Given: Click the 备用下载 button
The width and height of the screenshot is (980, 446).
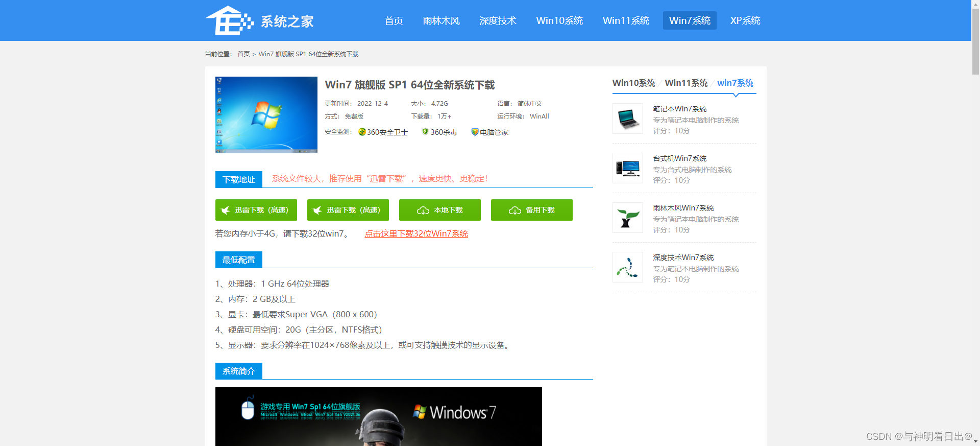Looking at the screenshot, I should coord(532,210).
